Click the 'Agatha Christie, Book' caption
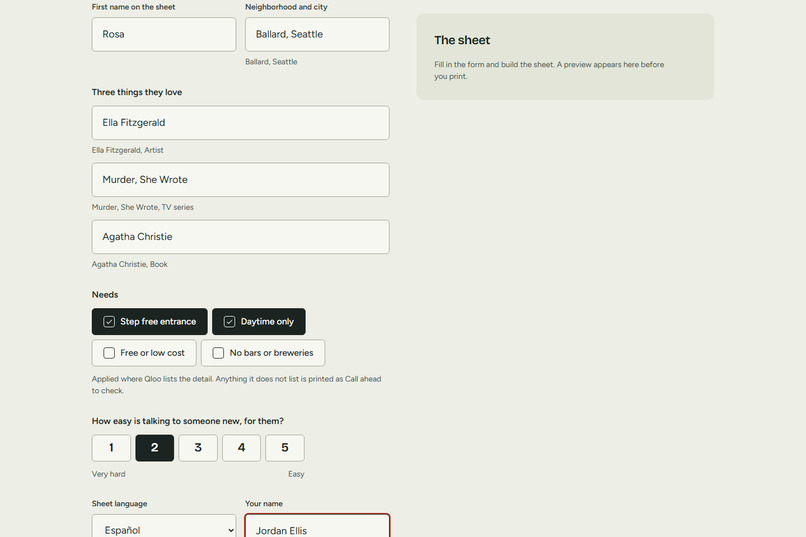The height and width of the screenshot is (537, 806). [130, 264]
